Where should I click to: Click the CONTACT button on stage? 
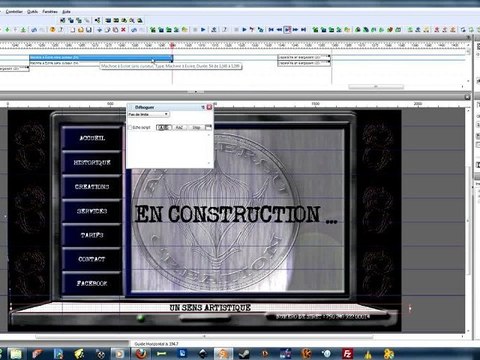pyautogui.click(x=92, y=259)
